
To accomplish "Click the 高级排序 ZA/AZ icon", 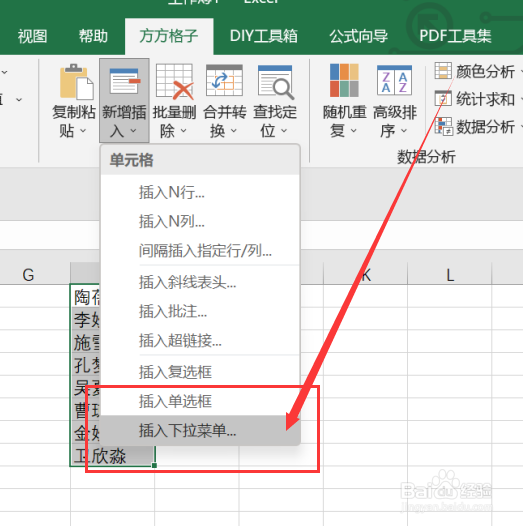I will pos(395,80).
